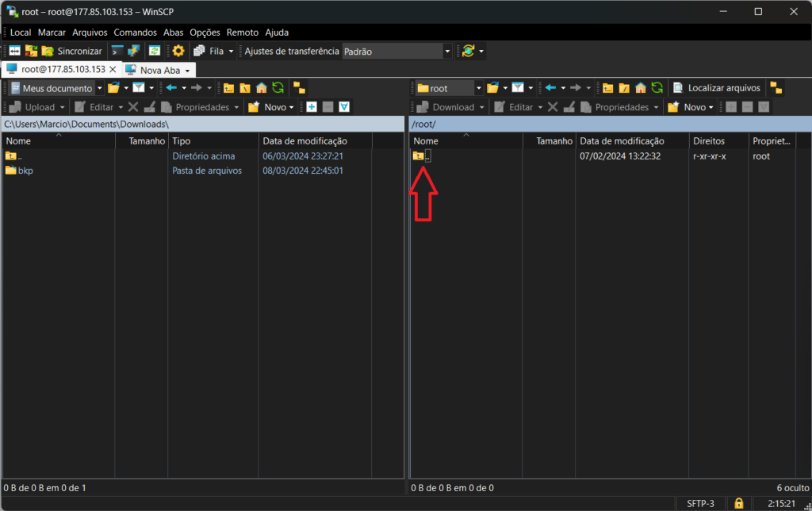812x511 pixels.
Task: Click the local filter icon
Action: coord(138,88)
